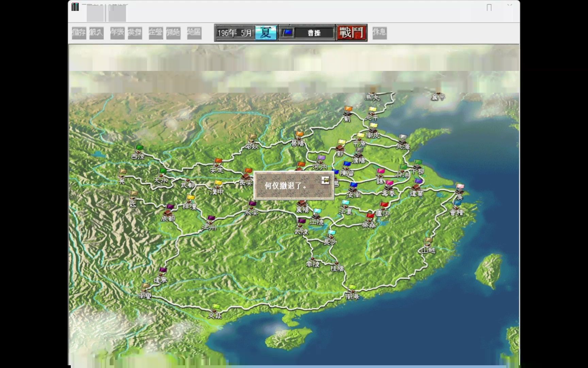Select the 漢中 city with yellow flag
The image size is (588, 368).
[x=217, y=188]
